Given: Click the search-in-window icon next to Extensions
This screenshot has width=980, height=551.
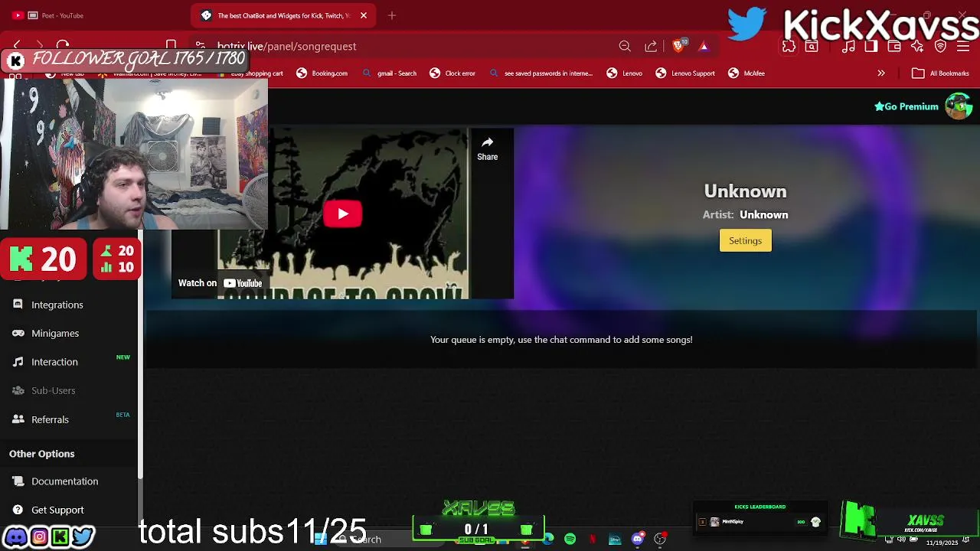Looking at the screenshot, I should click(x=812, y=47).
